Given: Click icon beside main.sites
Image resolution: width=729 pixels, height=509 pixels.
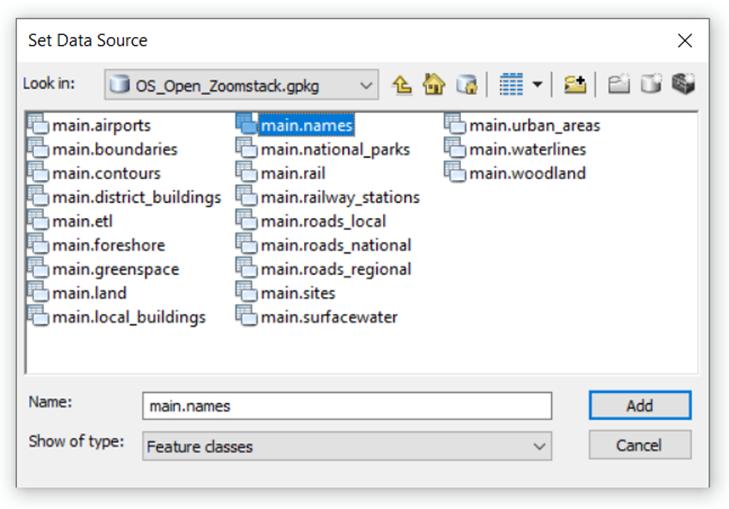Looking at the screenshot, I should click(246, 292).
